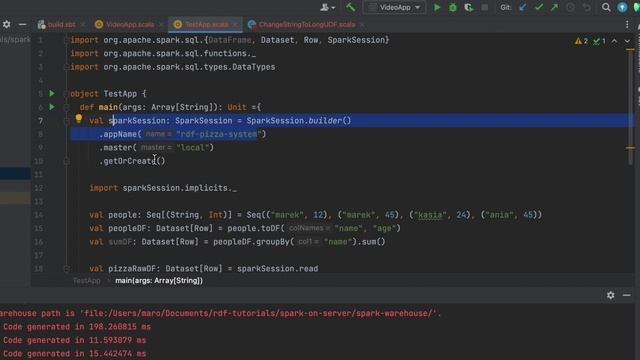The height and width of the screenshot is (360, 640).
Task: Go to previous highlighted error arrow
Action: [614, 41]
